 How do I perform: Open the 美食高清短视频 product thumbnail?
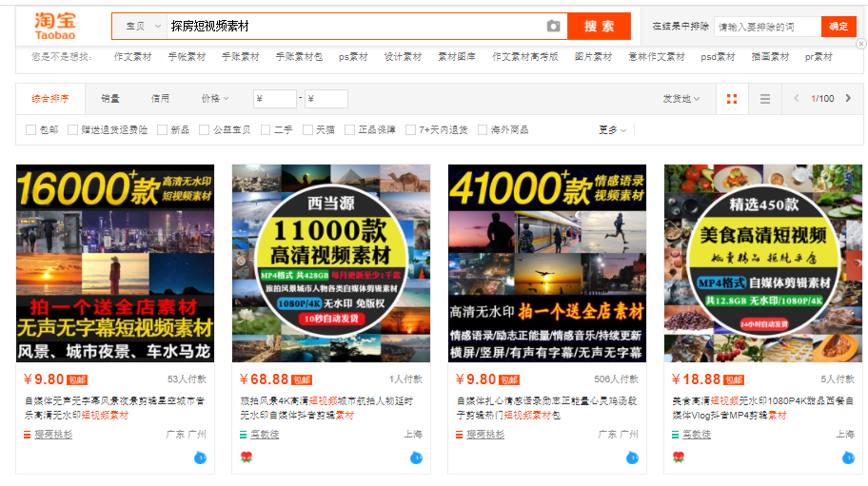(x=762, y=263)
